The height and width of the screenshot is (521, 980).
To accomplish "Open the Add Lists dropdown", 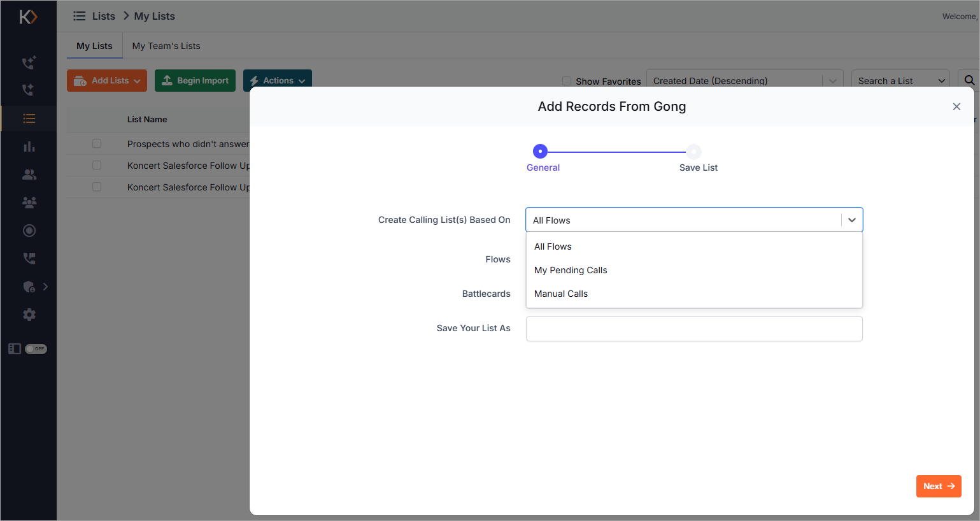I will pos(107,80).
